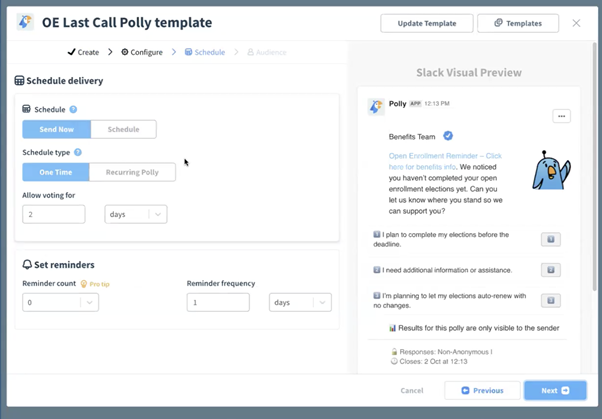Select the Send Now option

(57, 129)
